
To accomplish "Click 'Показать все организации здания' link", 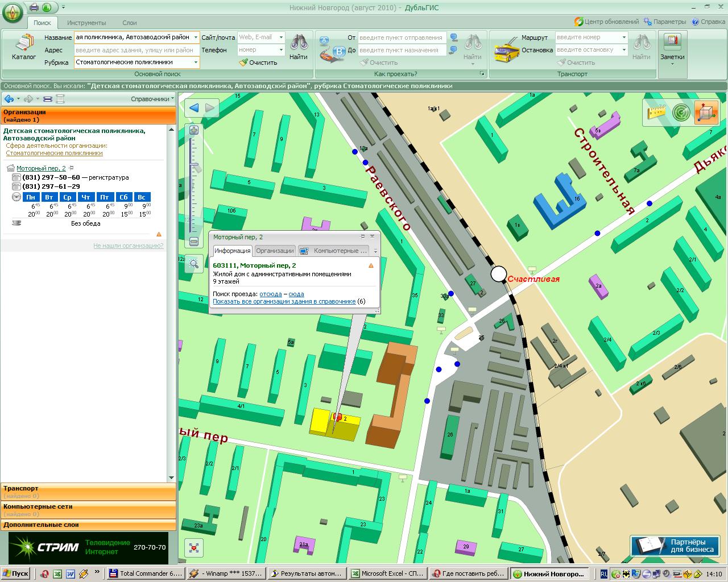I will [x=284, y=301].
